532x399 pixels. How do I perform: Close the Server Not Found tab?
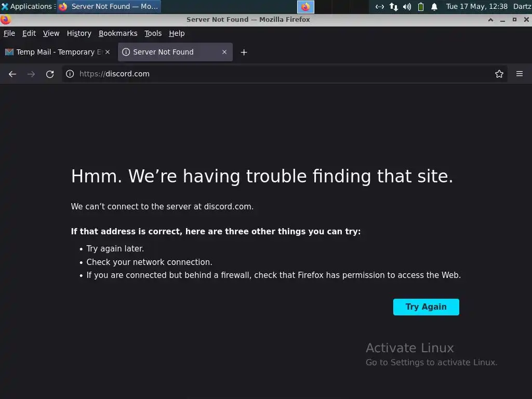point(224,52)
